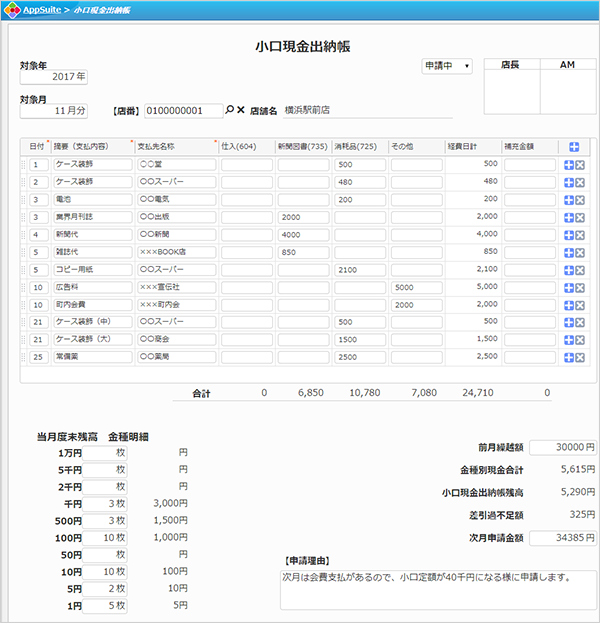Insert row below the 新聞代 row

569,235
